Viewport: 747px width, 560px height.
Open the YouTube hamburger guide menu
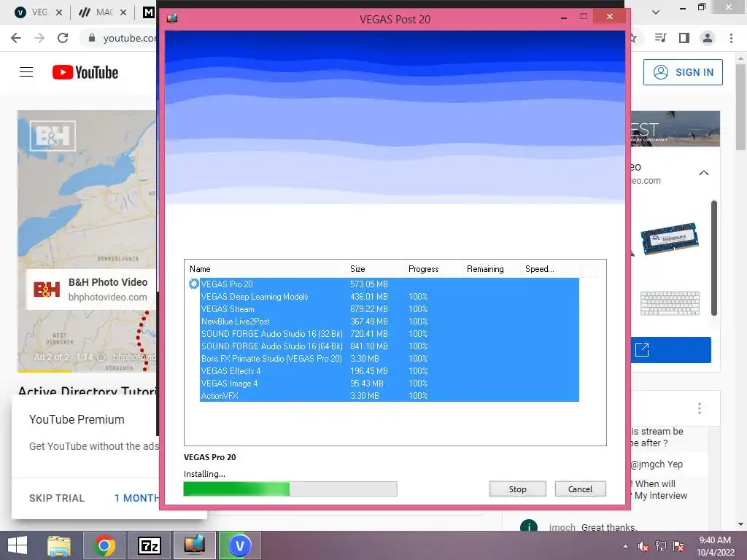[x=26, y=72]
